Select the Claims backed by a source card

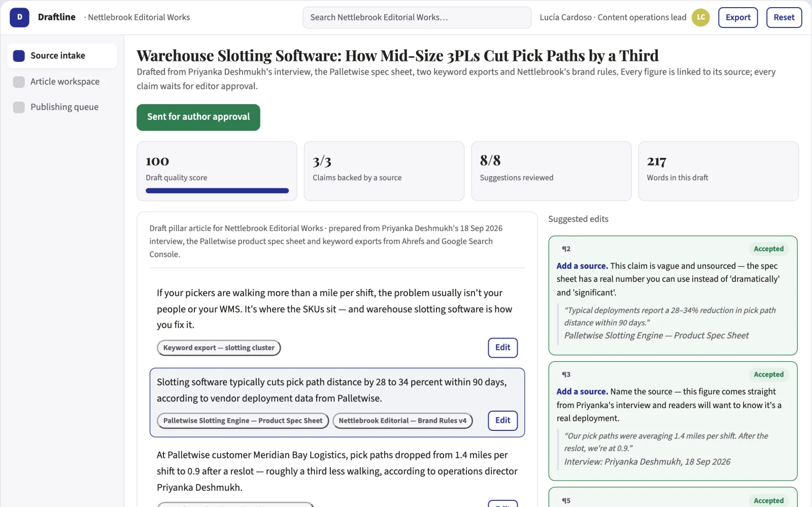click(x=384, y=171)
